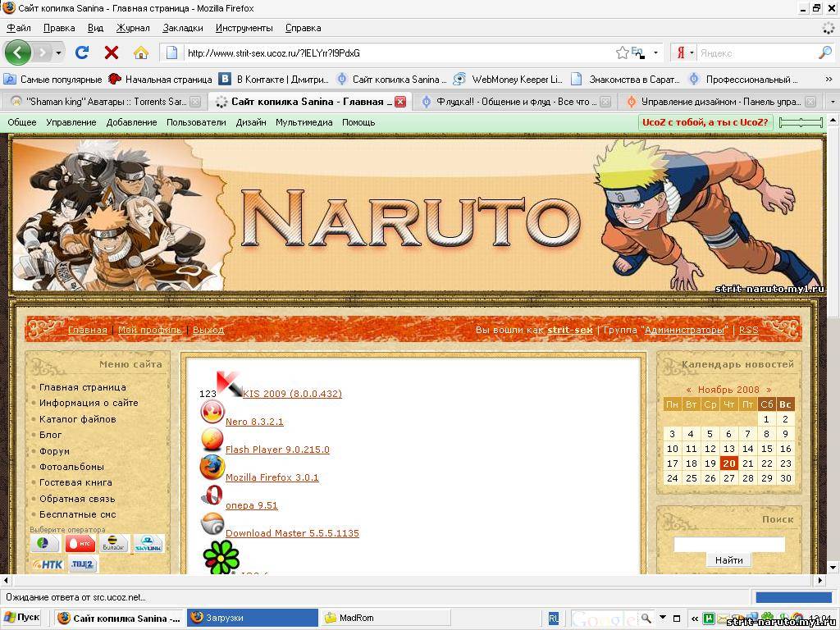Open the uCoz admin bar Пользователи menu
840x630 pixels.
[196, 122]
